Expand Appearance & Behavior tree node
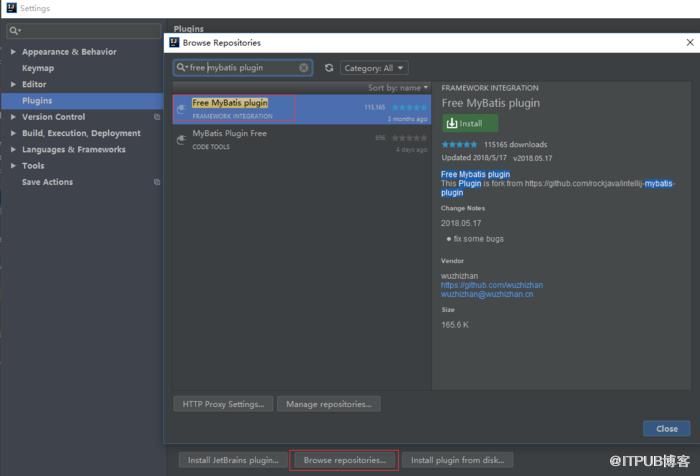Viewport: 700px width, 476px height. [x=13, y=52]
